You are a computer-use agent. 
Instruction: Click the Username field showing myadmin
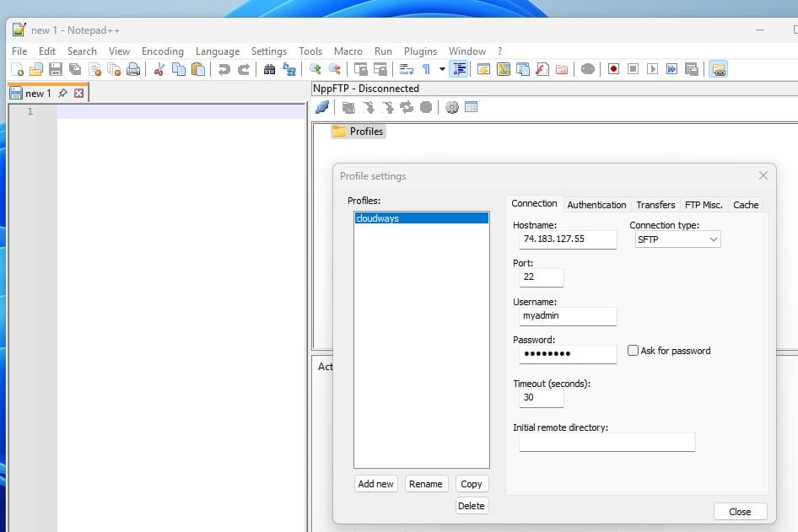tap(568, 316)
